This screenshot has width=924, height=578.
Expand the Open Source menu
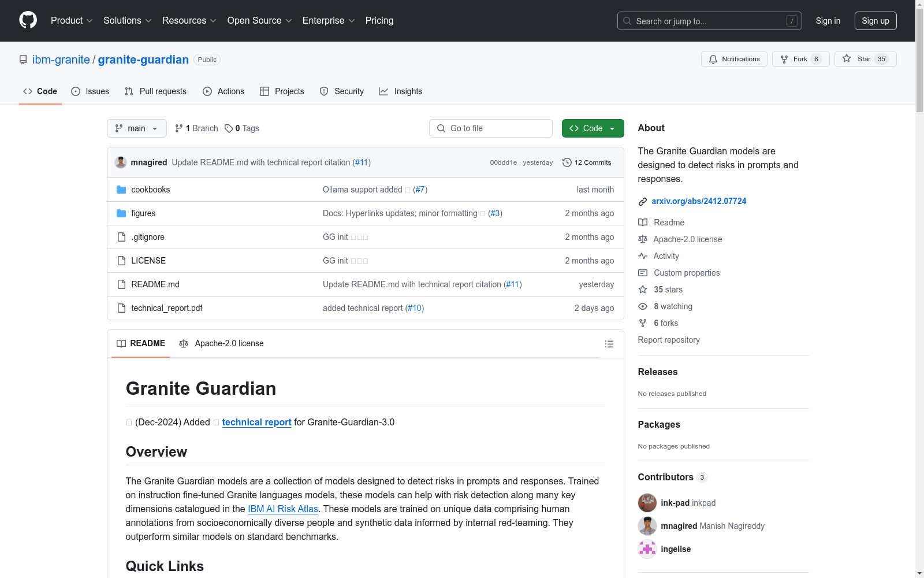point(260,20)
